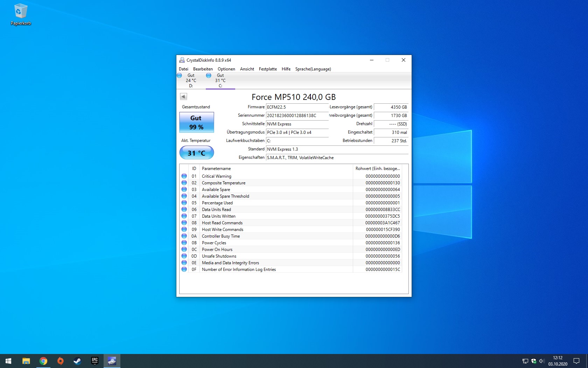
Task: Select the Unsafe Shutdowns row
Action: click(x=219, y=256)
